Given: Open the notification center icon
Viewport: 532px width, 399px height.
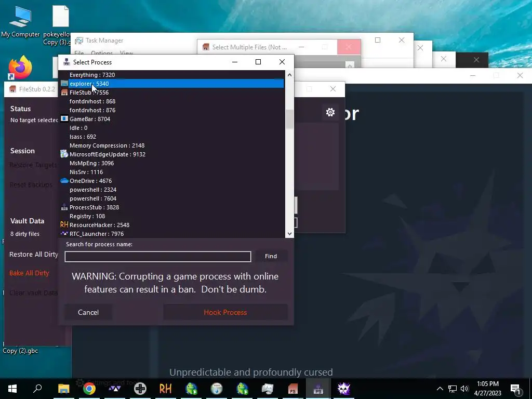Looking at the screenshot, I should point(516,389).
